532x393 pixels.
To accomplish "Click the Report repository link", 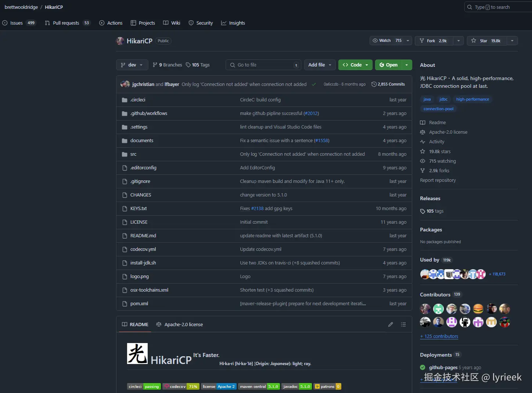I will click(x=438, y=180).
